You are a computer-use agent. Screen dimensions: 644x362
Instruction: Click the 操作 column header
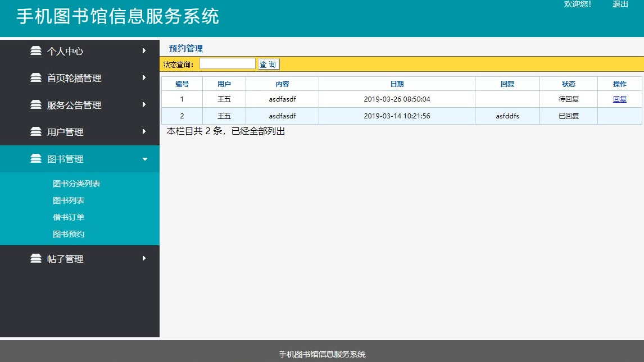point(619,84)
